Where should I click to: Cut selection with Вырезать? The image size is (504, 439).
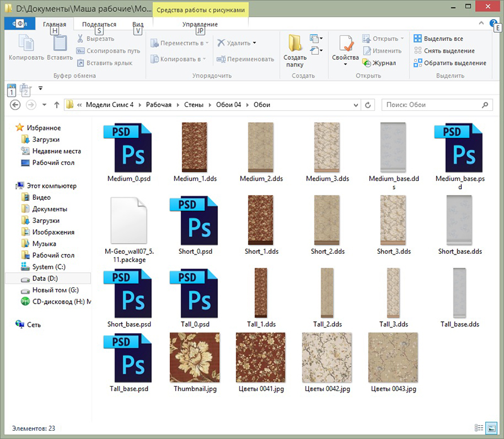tap(96, 38)
